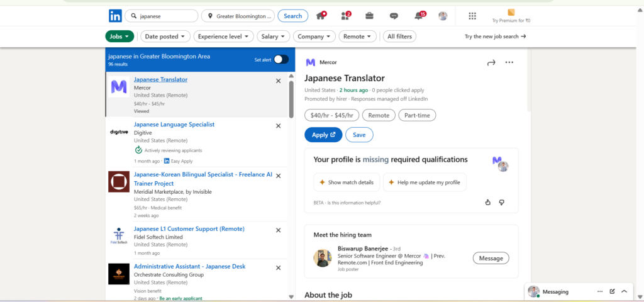Screen dimensions: 644x302
Task: Click the Apply button
Action: coord(323,135)
